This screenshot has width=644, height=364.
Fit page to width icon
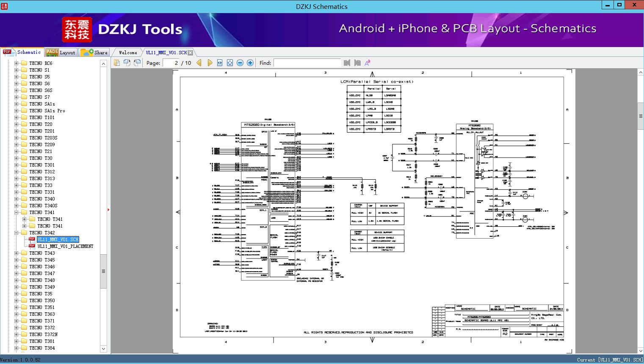click(x=220, y=63)
